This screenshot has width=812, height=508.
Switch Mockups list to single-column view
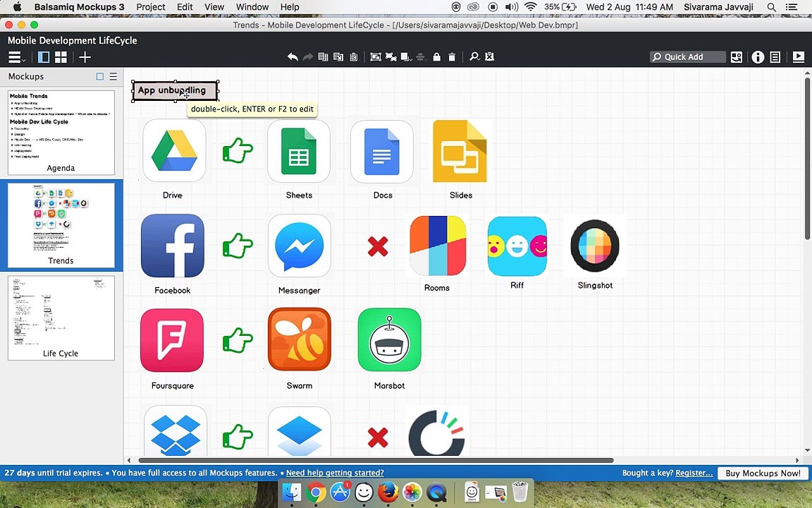(x=100, y=77)
